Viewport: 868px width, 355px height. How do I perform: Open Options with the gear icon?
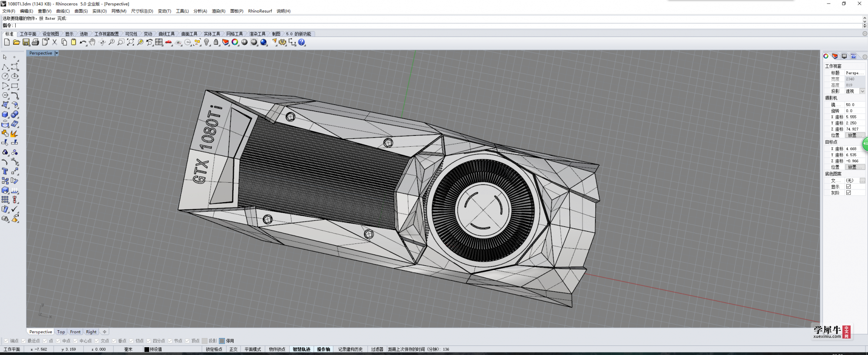coord(283,42)
